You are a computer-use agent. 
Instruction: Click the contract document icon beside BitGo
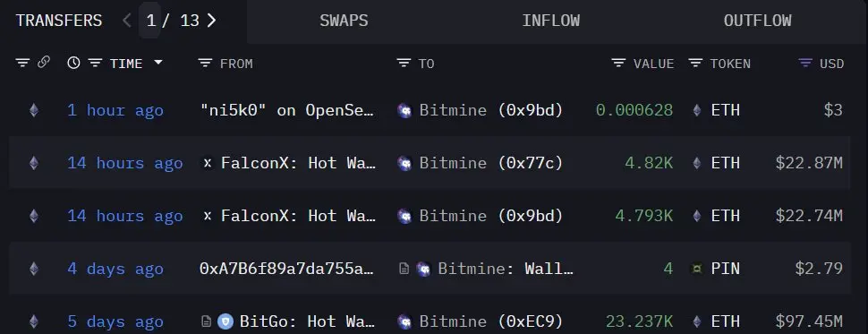(x=207, y=321)
